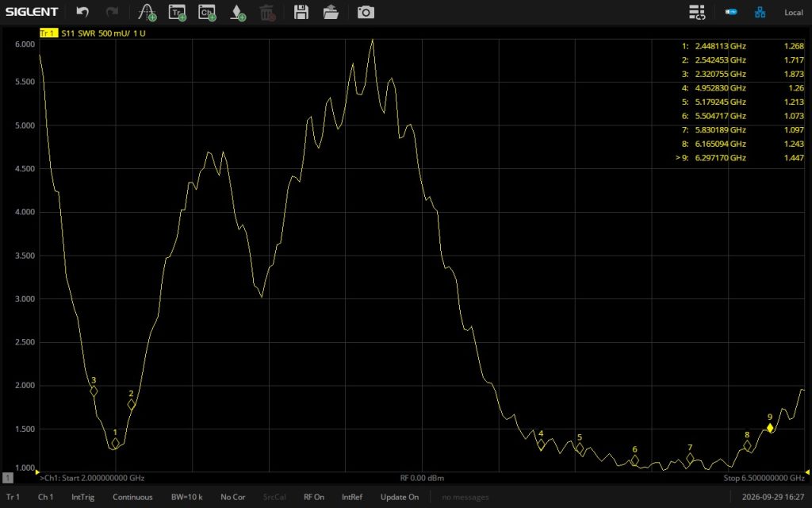
Task: Click the RF 0.00 dBm power label
Action: (422, 478)
